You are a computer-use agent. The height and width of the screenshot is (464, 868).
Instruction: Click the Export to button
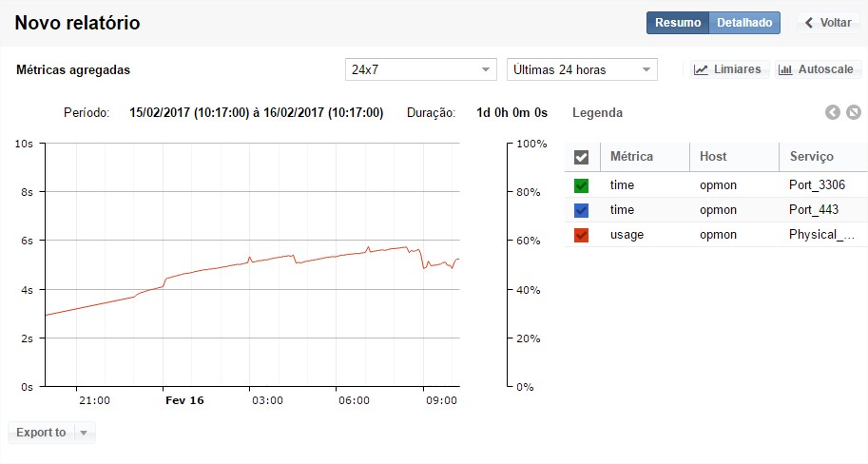[x=41, y=434]
